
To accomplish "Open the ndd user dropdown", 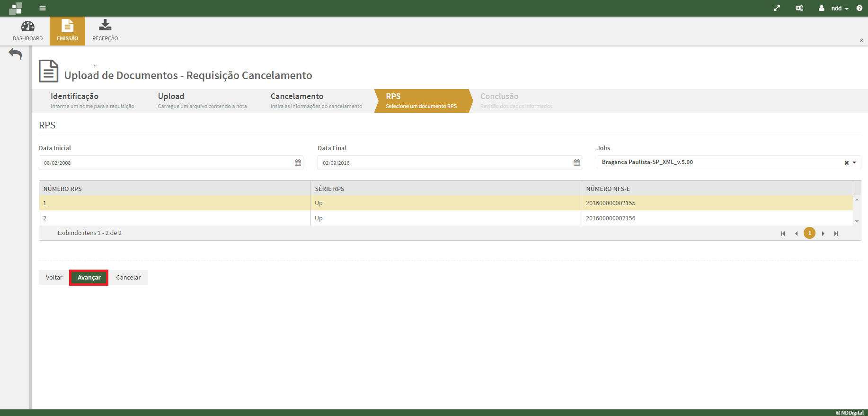I will pyautogui.click(x=836, y=8).
